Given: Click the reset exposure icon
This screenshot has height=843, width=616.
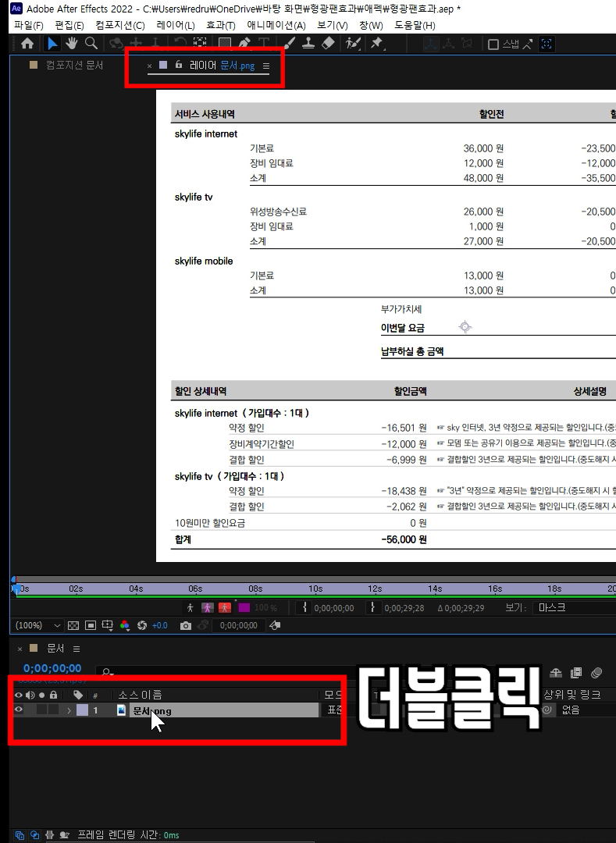Looking at the screenshot, I should [142, 625].
